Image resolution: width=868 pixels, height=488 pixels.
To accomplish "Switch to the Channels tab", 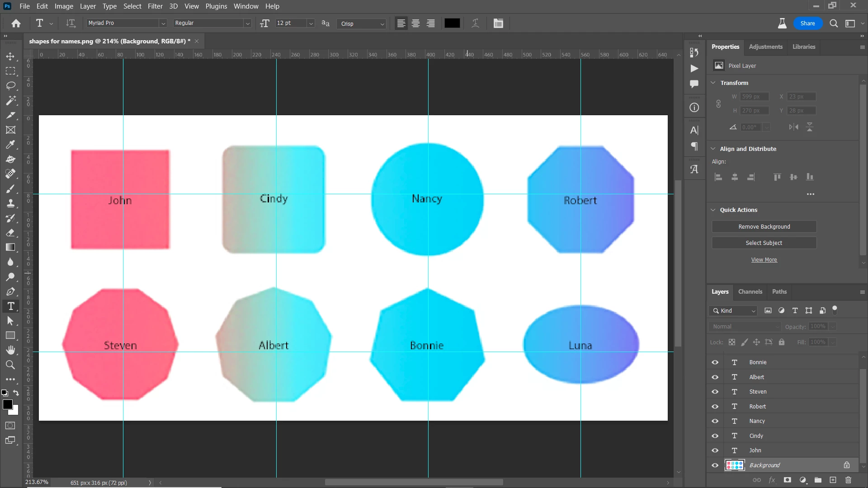I will point(750,291).
